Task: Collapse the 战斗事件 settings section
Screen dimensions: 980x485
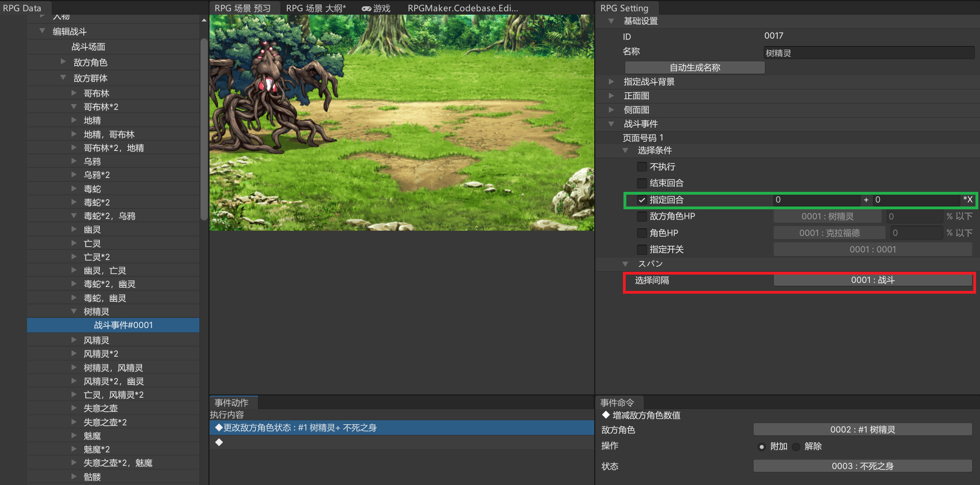Action: coord(612,124)
